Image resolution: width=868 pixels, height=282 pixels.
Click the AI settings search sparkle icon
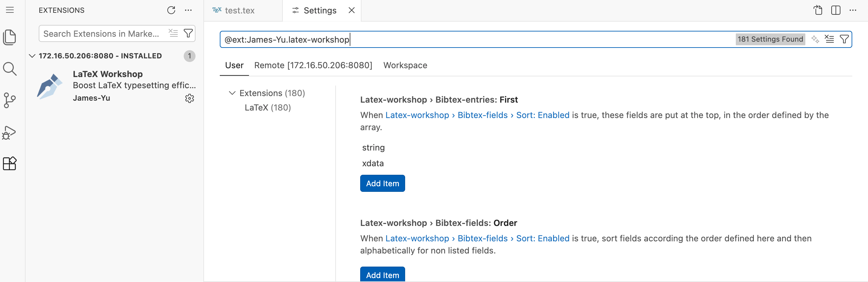coord(815,39)
